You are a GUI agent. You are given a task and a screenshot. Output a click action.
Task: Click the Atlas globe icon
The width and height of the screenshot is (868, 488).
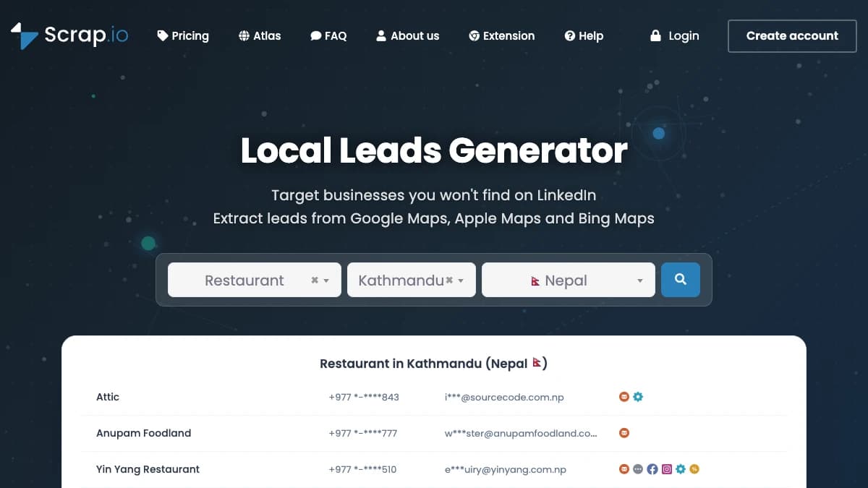[244, 35]
